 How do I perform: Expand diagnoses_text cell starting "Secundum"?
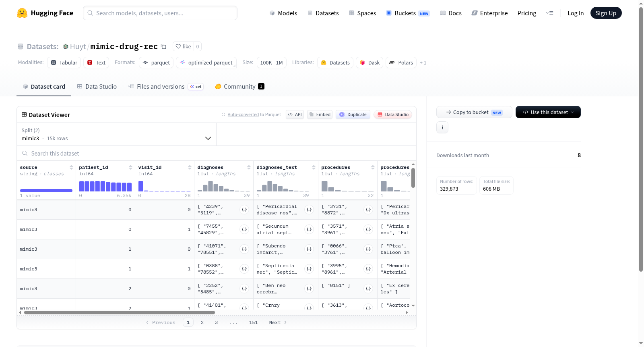pos(309,229)
